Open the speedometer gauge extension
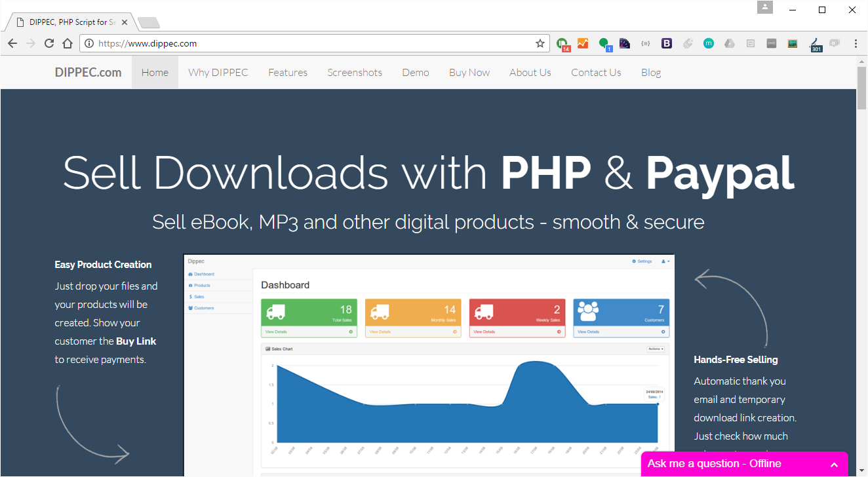This screenshot has height=477, width=868. (x=625, y=43)
